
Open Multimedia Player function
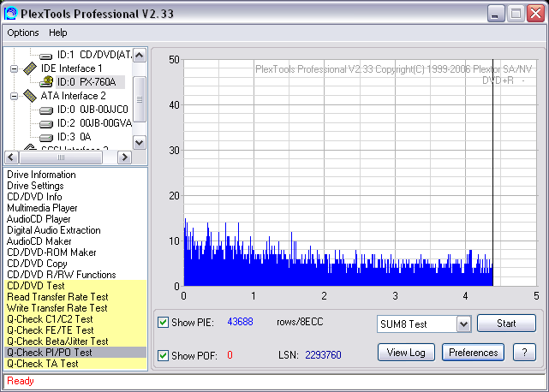tap(42, 208)
